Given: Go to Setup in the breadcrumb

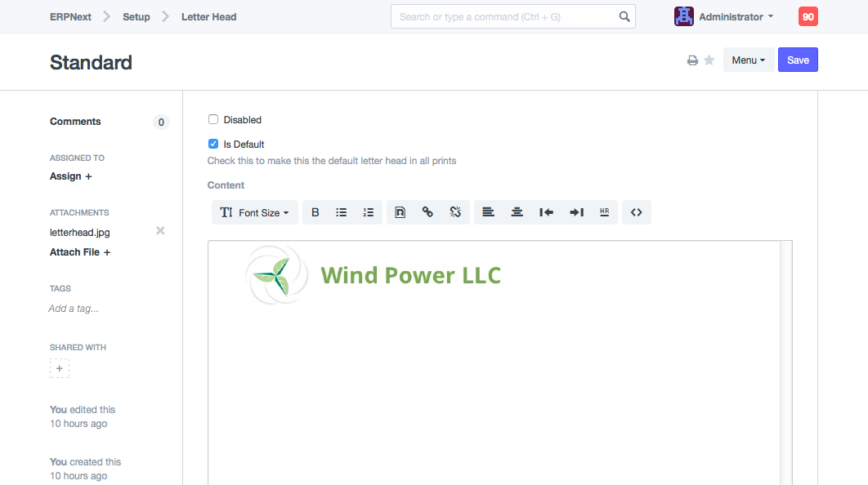Looking at the screenshot, I should click(136, 16).
